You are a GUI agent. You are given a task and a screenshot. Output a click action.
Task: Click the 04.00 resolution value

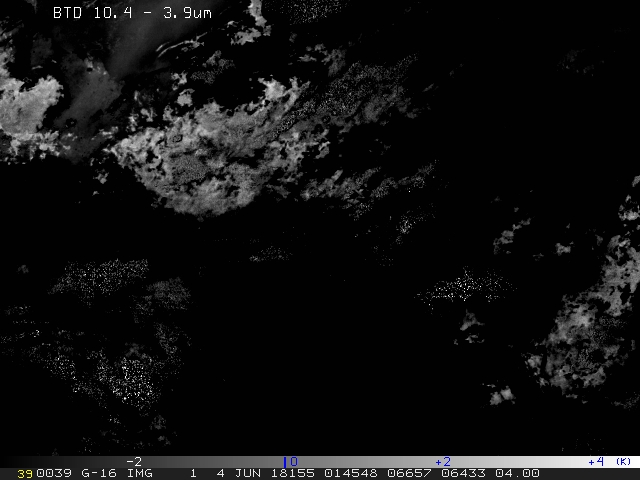517,473
